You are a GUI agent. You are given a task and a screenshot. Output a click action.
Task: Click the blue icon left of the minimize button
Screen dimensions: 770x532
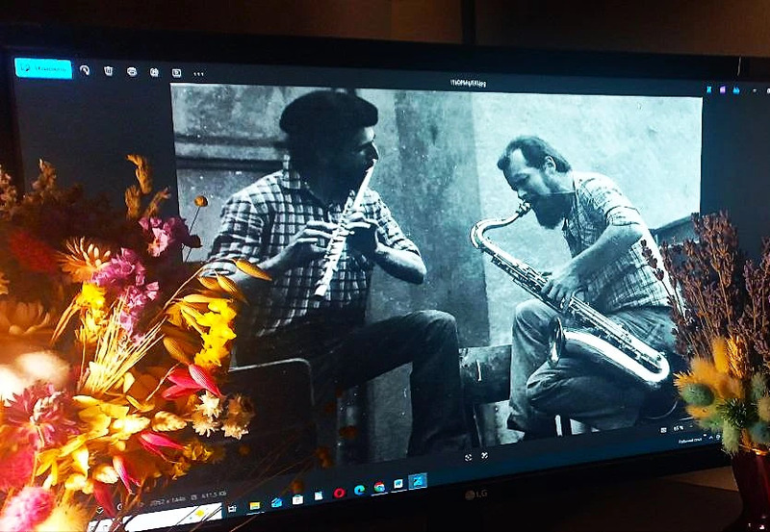(736, 89)
